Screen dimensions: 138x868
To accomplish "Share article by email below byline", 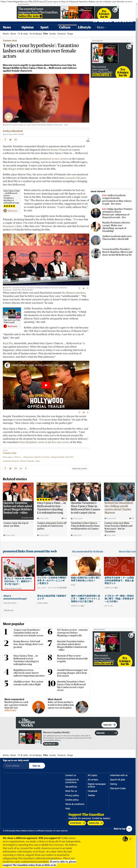I will pyautogui.click(x=15, y=139).
